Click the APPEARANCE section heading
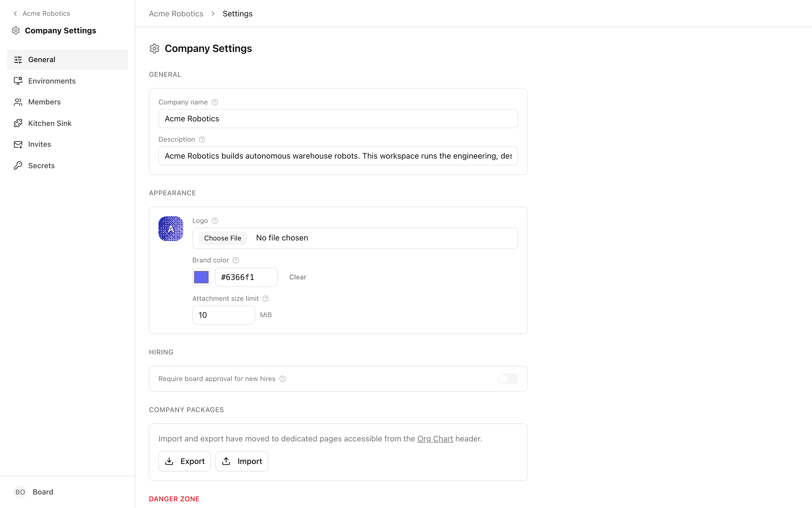 tap(173, 193)
